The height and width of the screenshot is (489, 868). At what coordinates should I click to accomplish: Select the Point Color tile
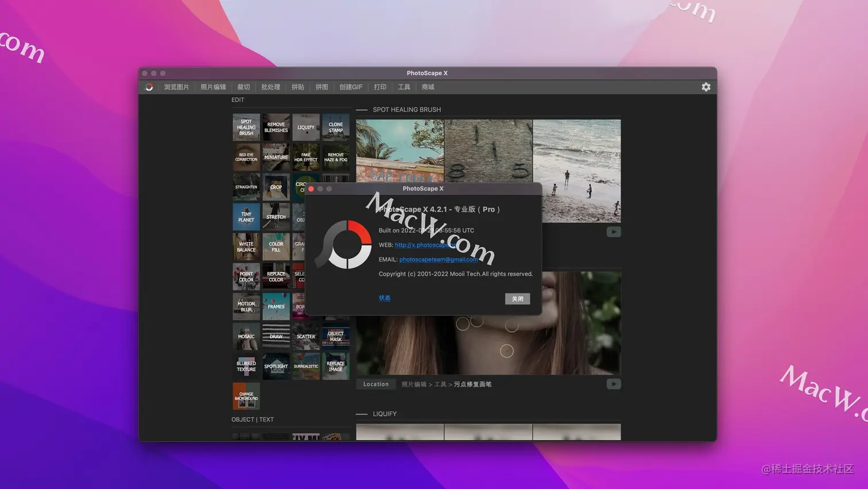coord(246,276)
